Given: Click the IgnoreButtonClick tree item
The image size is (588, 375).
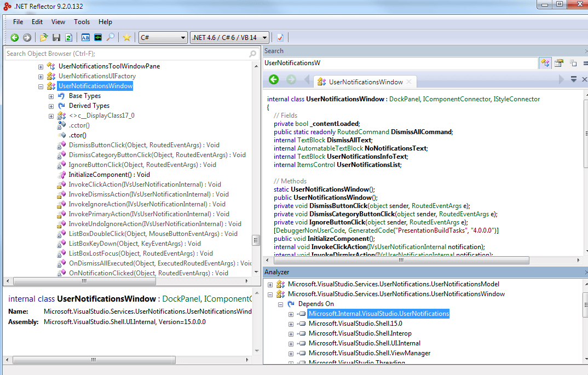Looking at the screenshot, I should [142, 165].
